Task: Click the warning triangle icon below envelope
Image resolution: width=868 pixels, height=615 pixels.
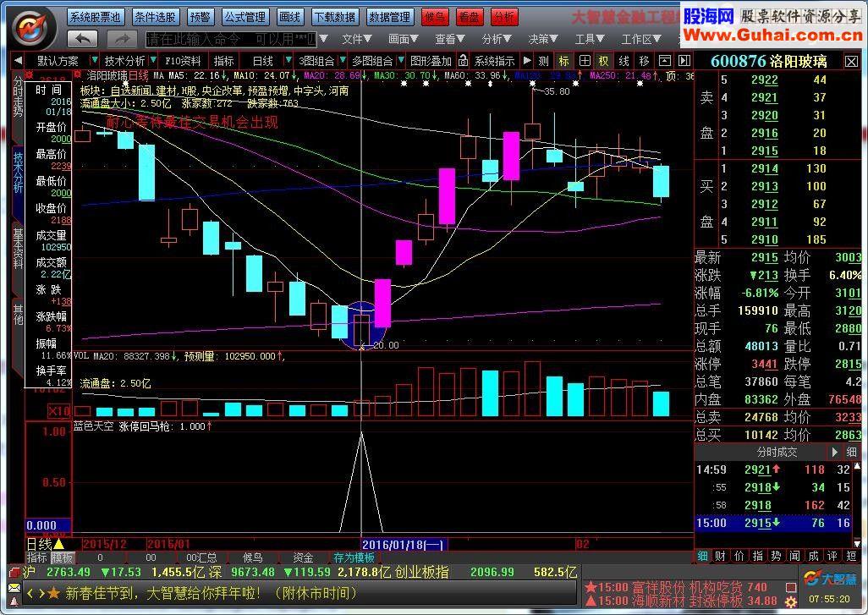Action: point(14,601)
